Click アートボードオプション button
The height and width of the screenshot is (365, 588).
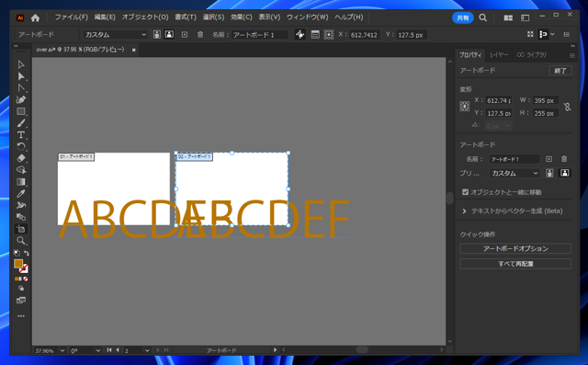point(515,249)
